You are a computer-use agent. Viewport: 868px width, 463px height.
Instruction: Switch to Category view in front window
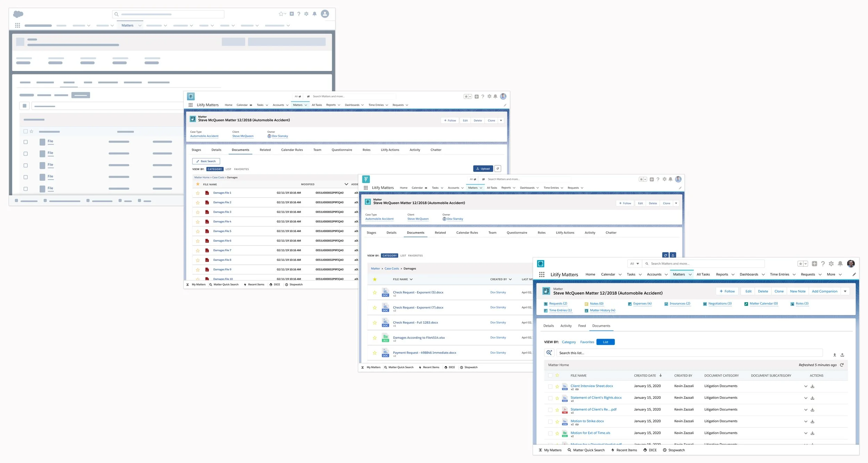[x=569, y=342]
